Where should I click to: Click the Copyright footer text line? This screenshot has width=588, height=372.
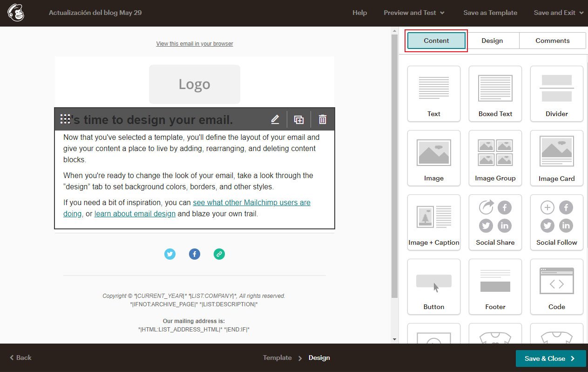pos(194,296)
